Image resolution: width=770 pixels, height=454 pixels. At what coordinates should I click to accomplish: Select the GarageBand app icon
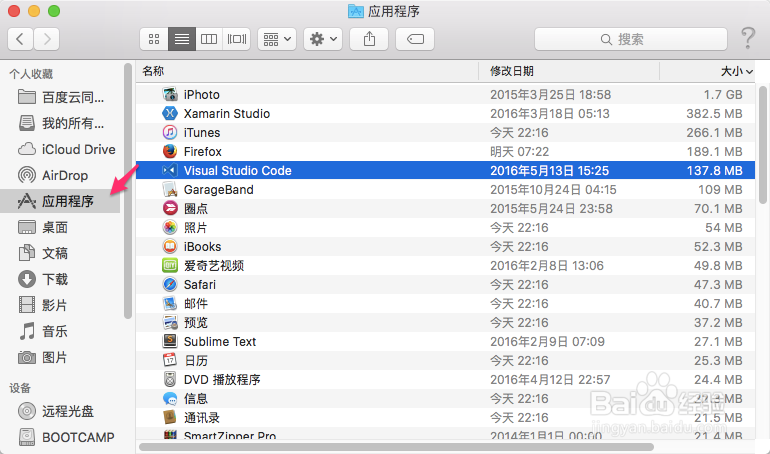pos(170,189)
